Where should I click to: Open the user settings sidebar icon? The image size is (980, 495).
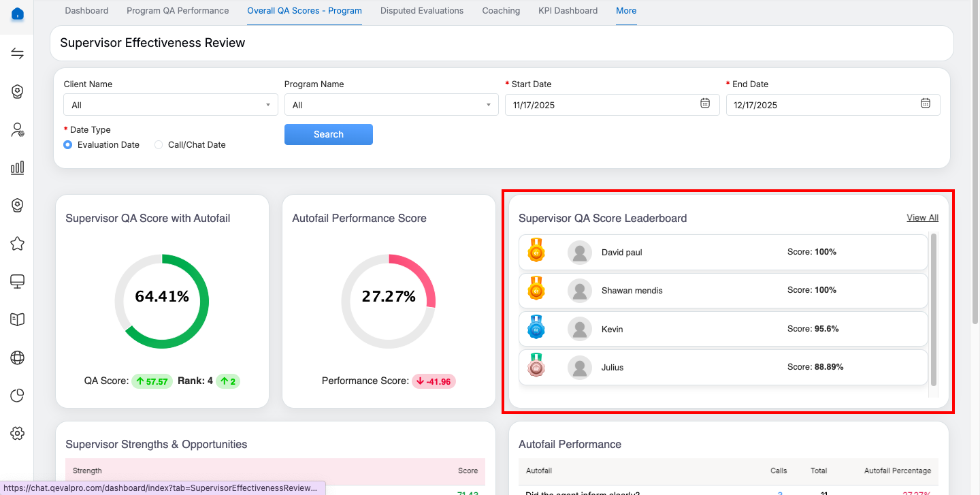[18, 130]
